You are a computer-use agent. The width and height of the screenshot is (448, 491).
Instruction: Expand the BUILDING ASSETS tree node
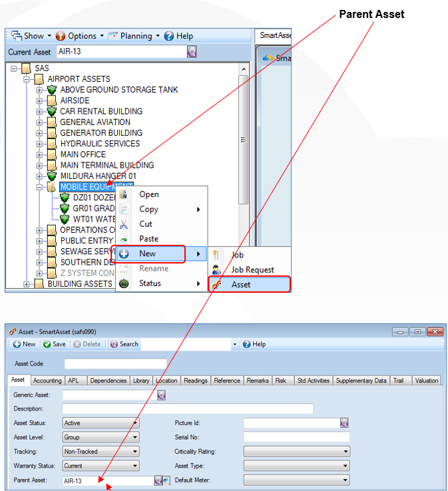click(x=27, y=284)
